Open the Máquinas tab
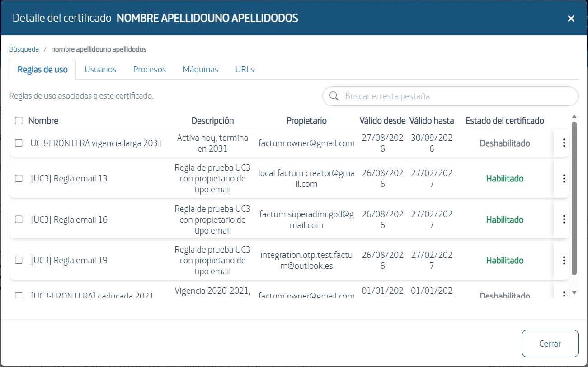This screenshot has width=588, height=367. click(200, 69)
